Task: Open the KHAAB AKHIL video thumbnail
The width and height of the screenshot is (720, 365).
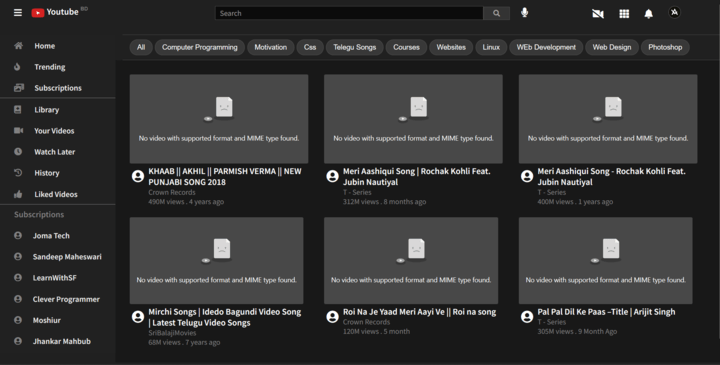Action: click(219, 119)
